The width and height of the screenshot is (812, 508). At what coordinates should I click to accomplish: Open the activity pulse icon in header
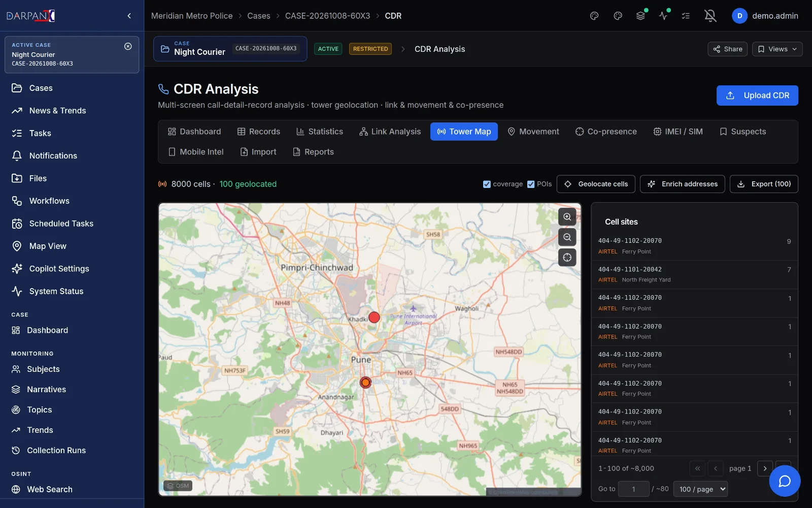663,16
